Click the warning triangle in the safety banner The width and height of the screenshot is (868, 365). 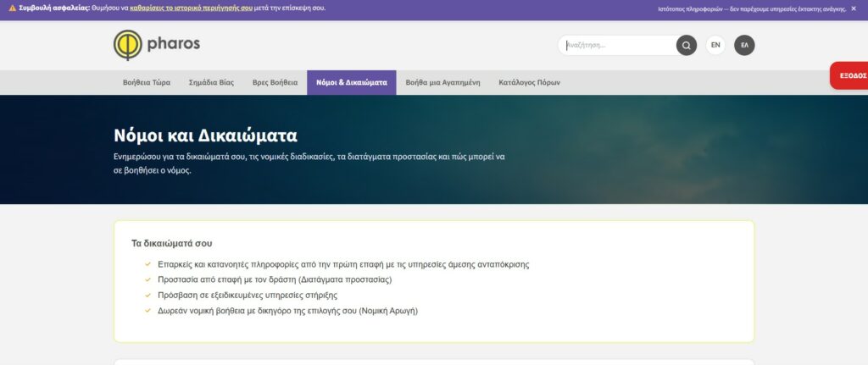pos(12,8)
